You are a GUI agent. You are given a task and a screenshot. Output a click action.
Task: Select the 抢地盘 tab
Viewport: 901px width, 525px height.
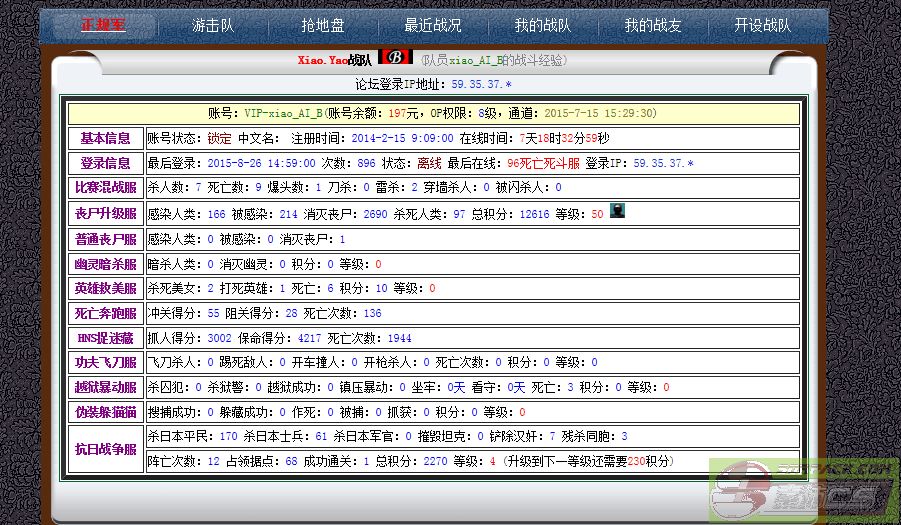pos(322,25)
